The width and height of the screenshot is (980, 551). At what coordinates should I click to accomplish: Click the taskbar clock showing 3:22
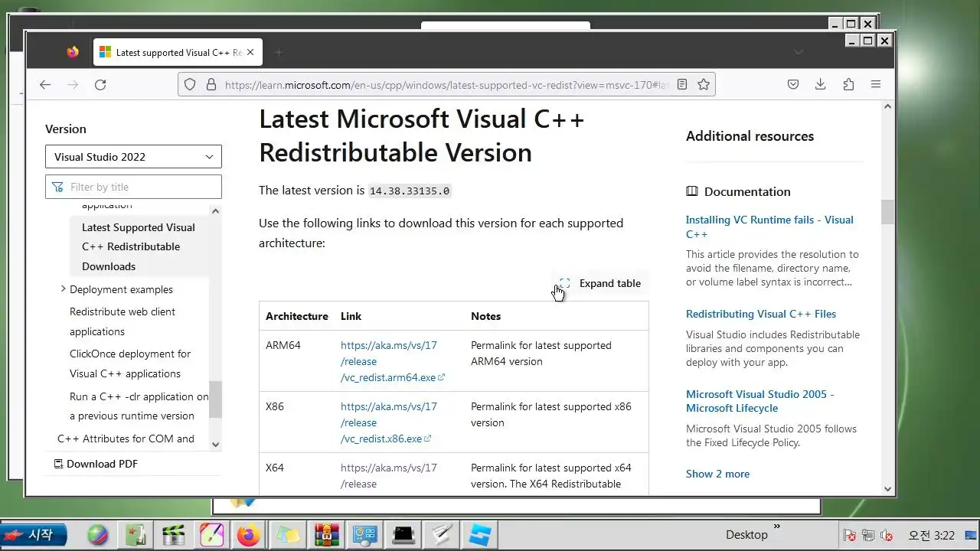(x=931, y=536)
